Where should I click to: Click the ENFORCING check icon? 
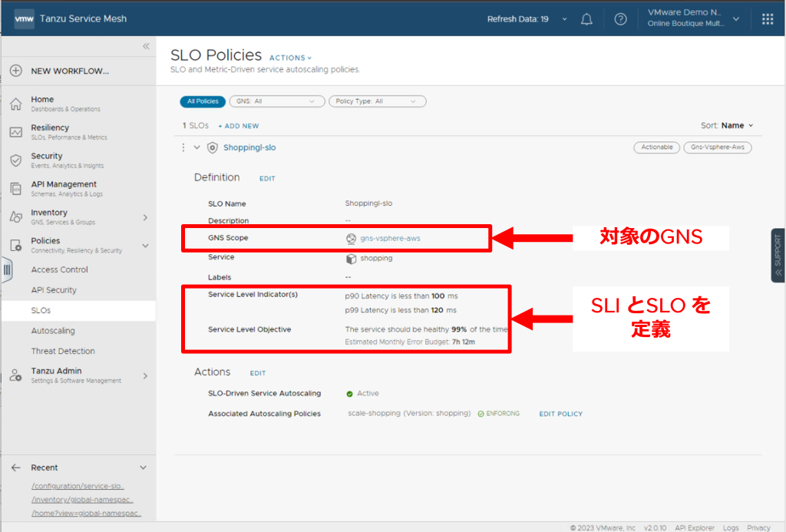coord(481,414)
